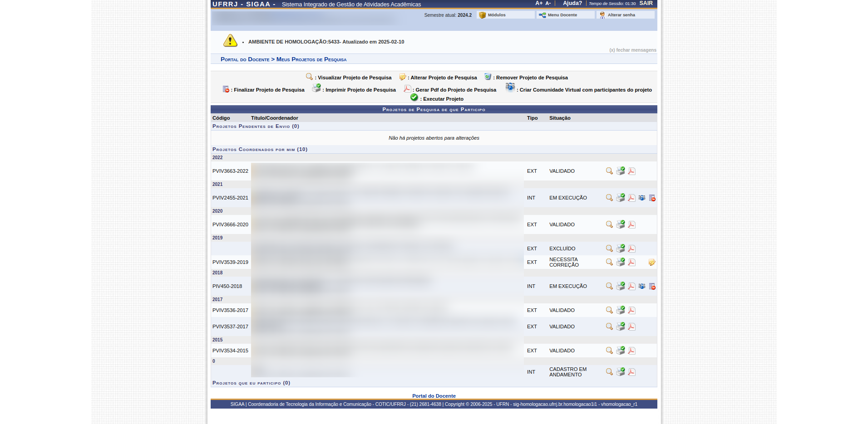Generate PDF for project PVIV3537-2017
This screenshot has height=424, width=868.
click(631, 327)
